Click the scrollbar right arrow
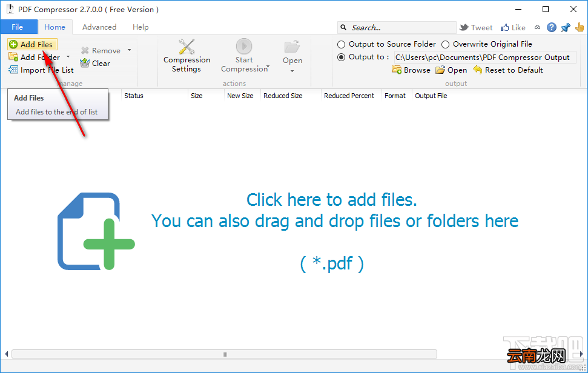 (x=581, y=354)
